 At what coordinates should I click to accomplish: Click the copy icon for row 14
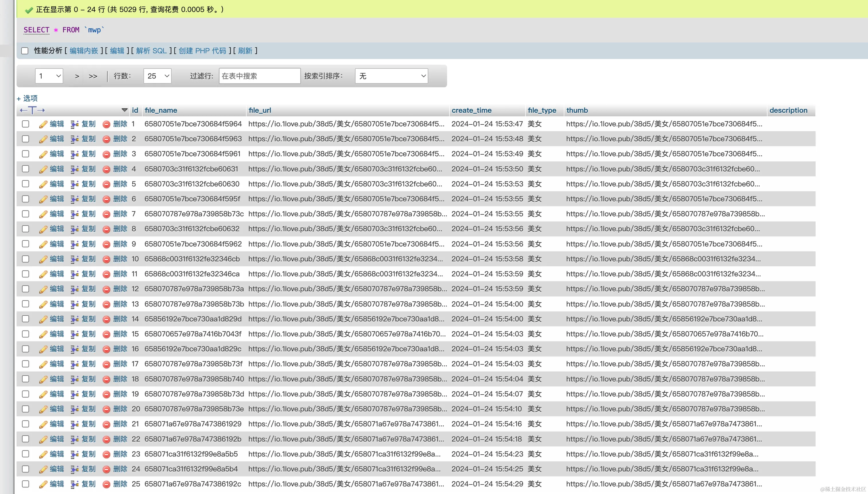click(x=75, y=319)
